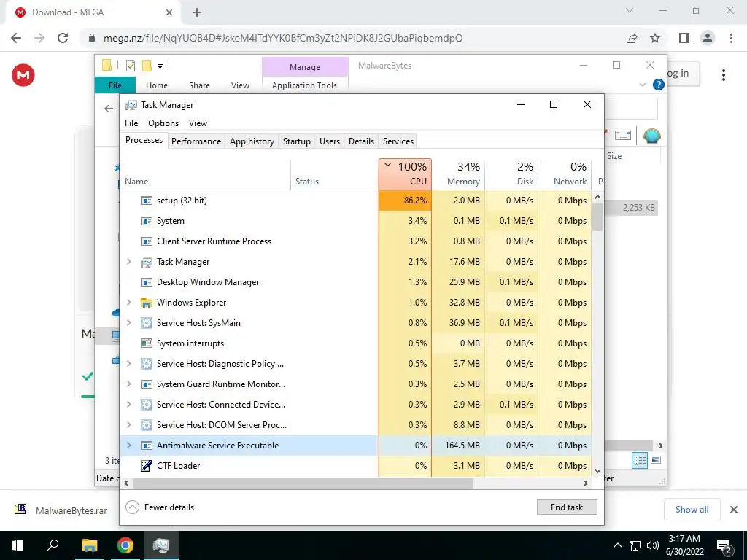Screen dimensions: 747x560
Task: Expand System Guard Runtime Monitor group
Action: (128, 384)
